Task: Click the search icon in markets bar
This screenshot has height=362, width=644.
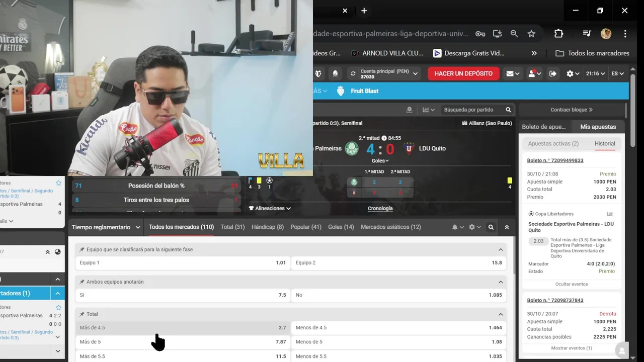Action: [491, 227]
